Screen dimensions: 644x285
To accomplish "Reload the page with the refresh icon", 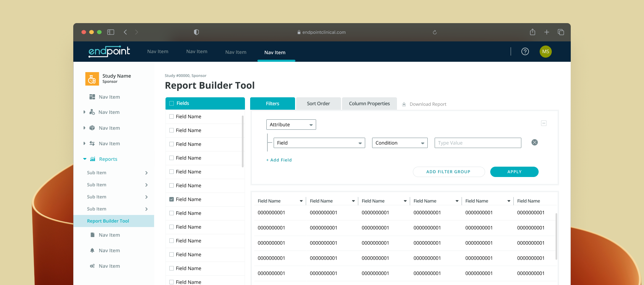I will 435,32.
